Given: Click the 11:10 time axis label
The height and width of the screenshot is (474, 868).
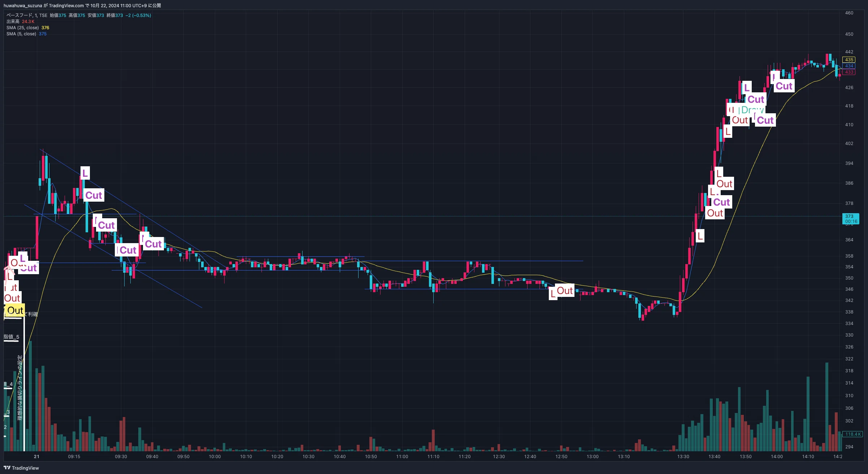Looking at the screenshot, I should [433, 457].
